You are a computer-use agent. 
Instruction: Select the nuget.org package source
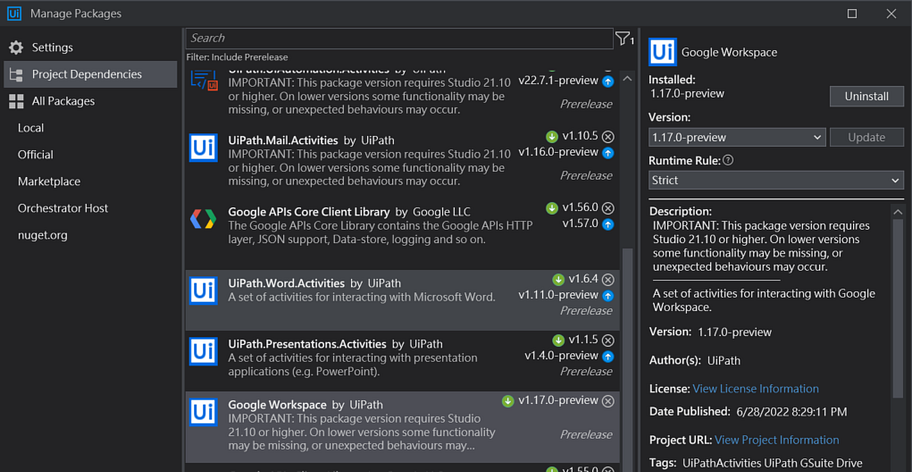tap(42, 235)
